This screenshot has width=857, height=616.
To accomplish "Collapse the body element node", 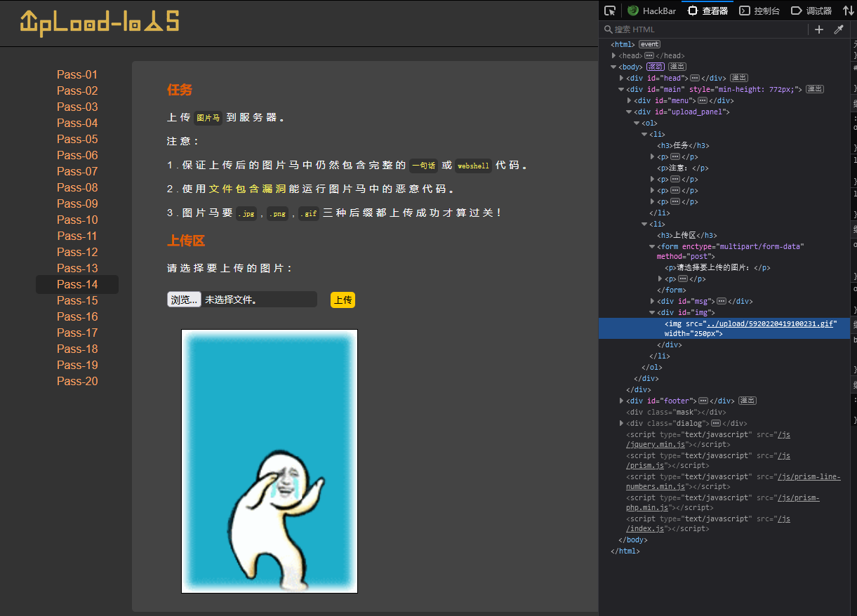I will [x=614, y=67].
